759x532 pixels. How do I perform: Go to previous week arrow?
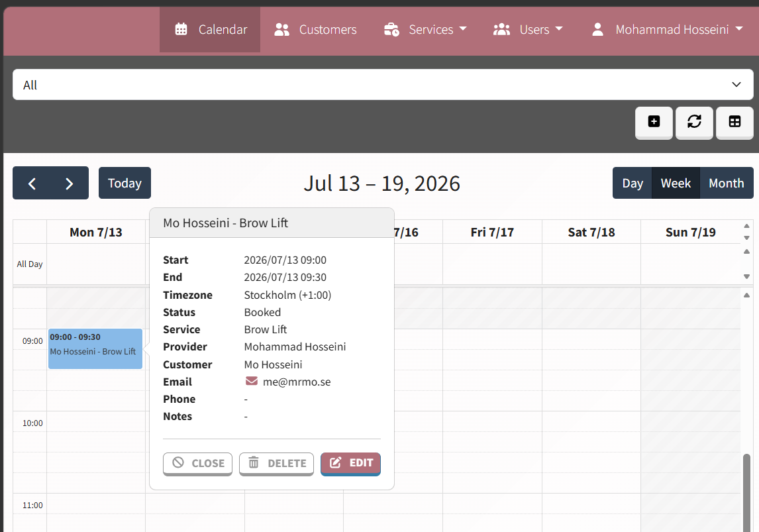(32, 184)
